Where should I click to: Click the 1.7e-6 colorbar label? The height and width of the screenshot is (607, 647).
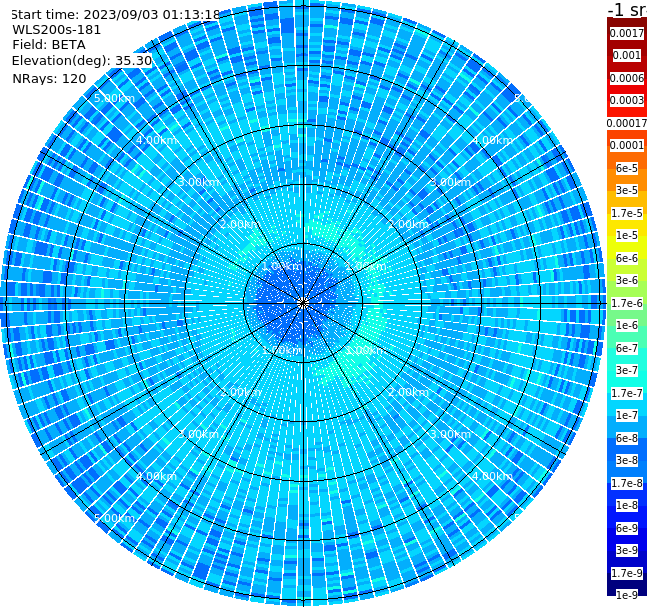[x=627, y=303]
